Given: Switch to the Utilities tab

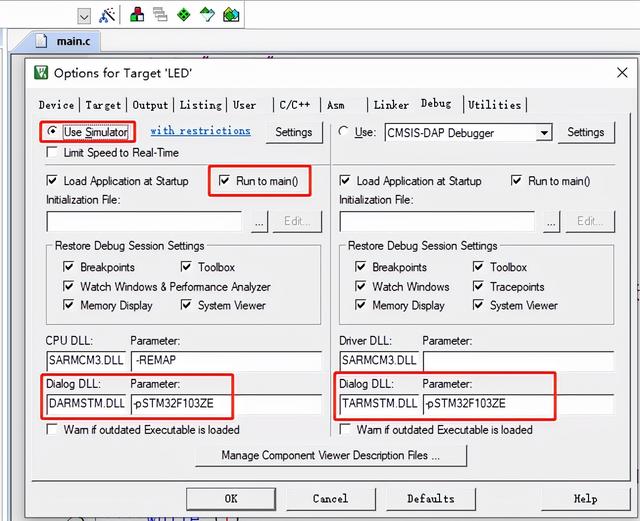Looking at the screenshot, I should (x=494, y=105).
